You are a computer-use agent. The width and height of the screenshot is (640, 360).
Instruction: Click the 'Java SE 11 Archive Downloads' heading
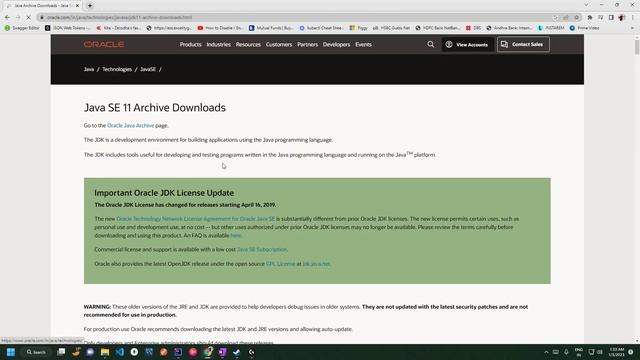pyautogui.click(x=155, y=107)
